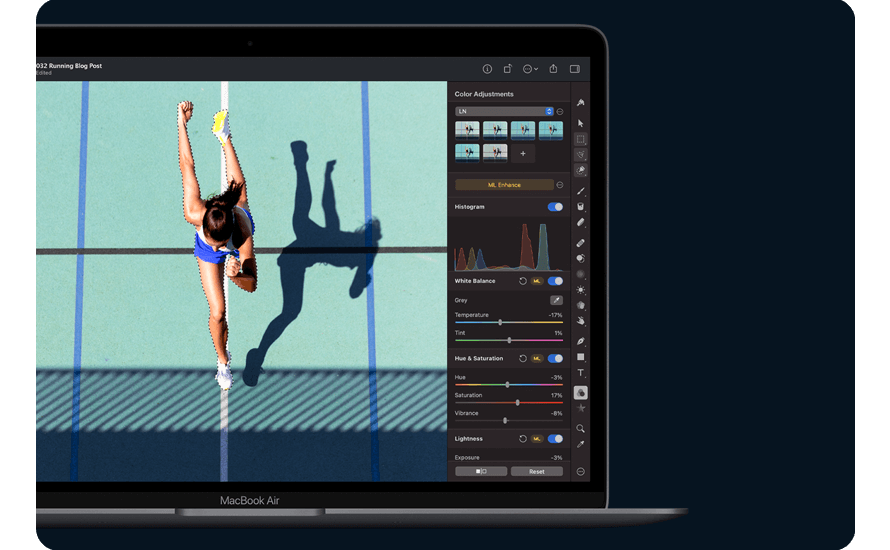Select the Lighten sun tool
Viewport: 890px width, 550px height.
tap(581, 289)
